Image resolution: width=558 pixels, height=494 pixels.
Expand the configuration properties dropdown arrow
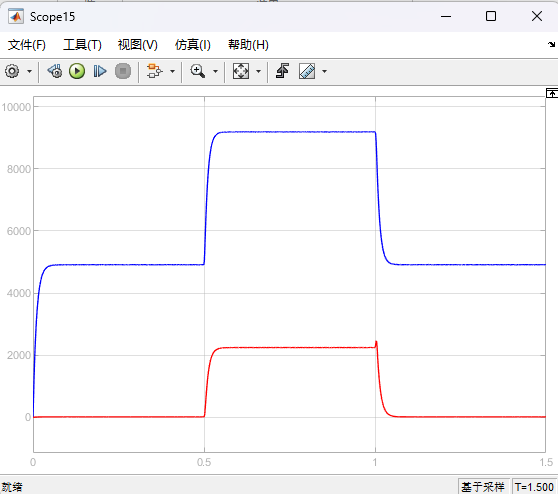[30, 72]
